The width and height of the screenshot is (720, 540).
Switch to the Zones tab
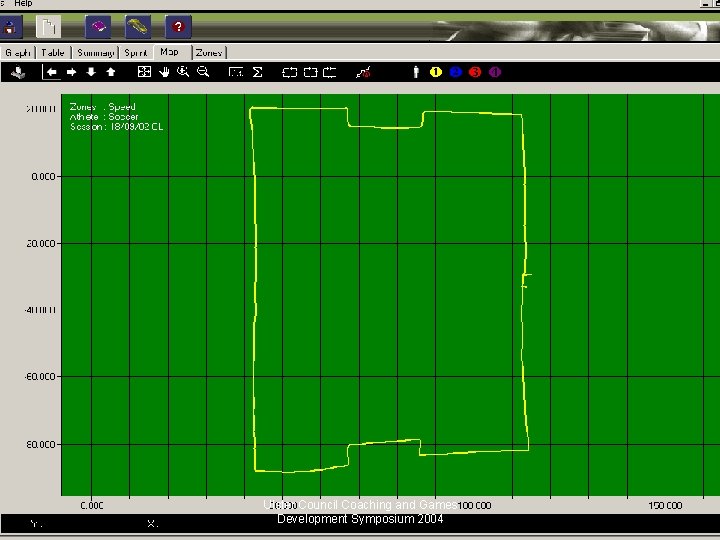coord(209,53)
